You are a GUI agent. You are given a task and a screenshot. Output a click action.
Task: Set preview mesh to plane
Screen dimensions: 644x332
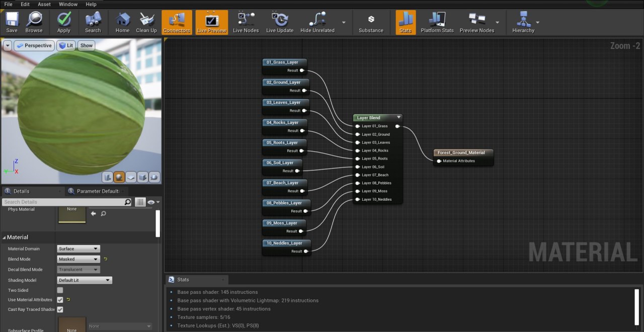[131, 177]
